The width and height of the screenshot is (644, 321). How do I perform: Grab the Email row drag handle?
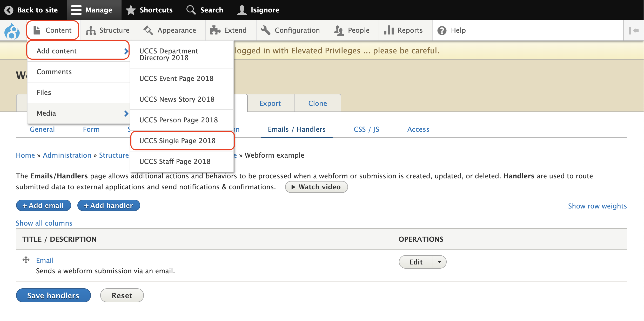(x=26, y=260)
